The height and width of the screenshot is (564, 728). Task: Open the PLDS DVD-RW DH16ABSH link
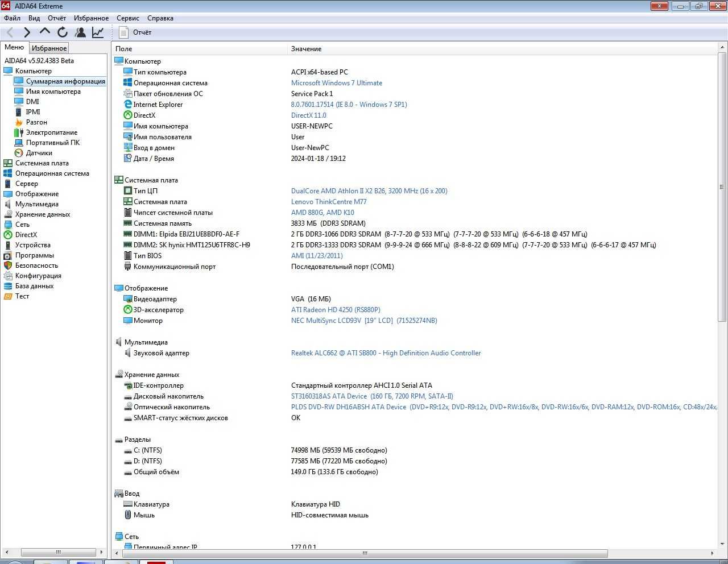click(504, 407)
